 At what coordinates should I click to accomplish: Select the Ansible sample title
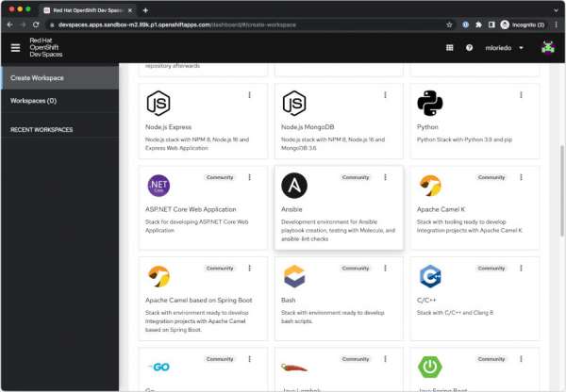(291, 209)
